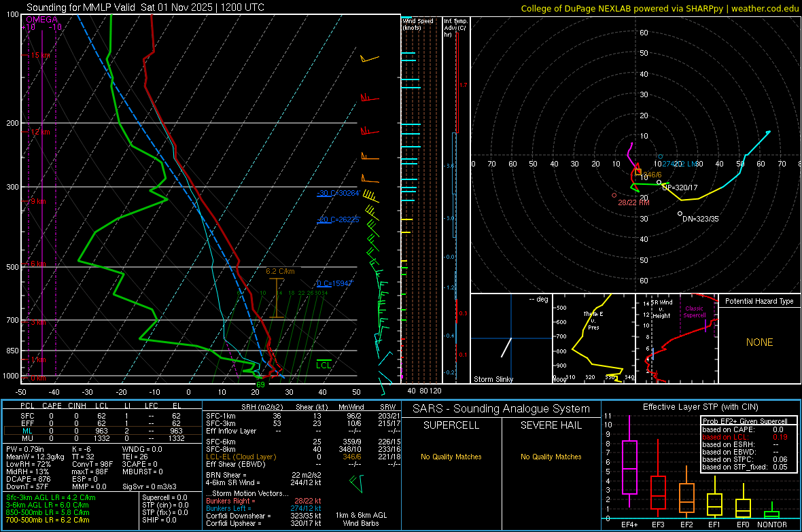Click the red 'Bunkers Right' storm motion
Screen dimensions: 802x532
(x=264, y=501)
